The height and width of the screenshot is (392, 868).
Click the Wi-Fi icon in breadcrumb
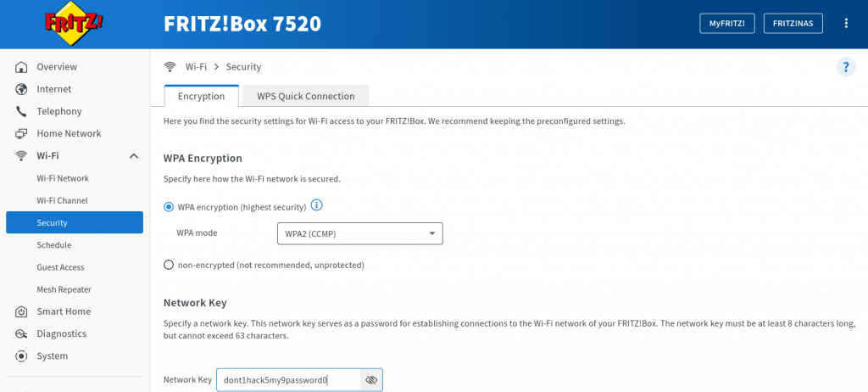170,67
